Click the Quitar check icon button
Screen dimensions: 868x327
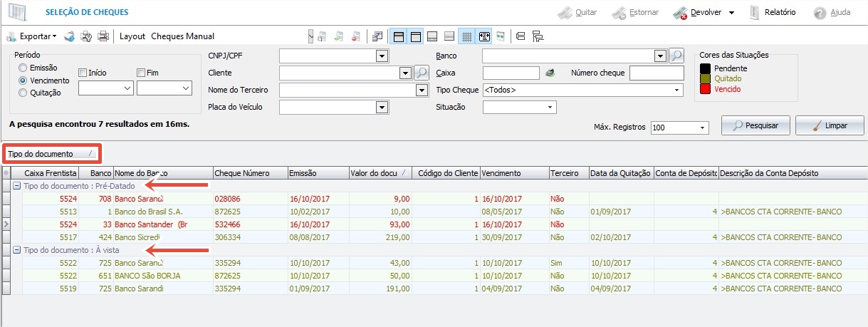(x=577, y=12)
